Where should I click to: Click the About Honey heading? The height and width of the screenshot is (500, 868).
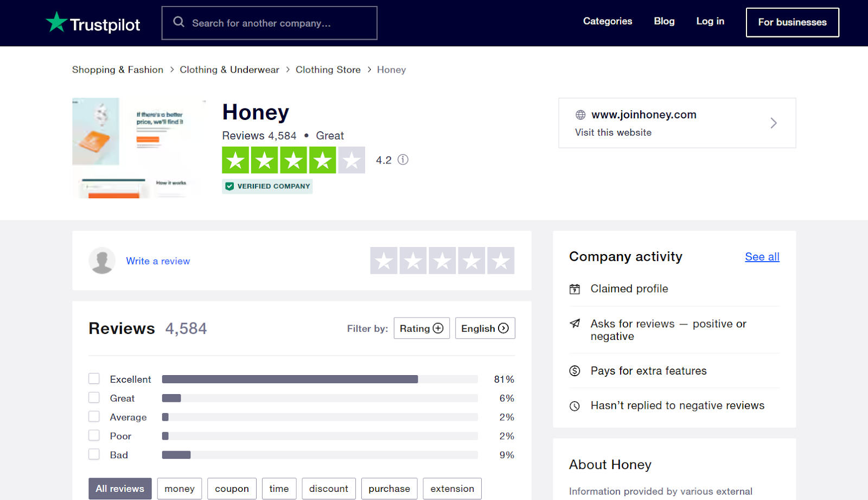[610, 465]
